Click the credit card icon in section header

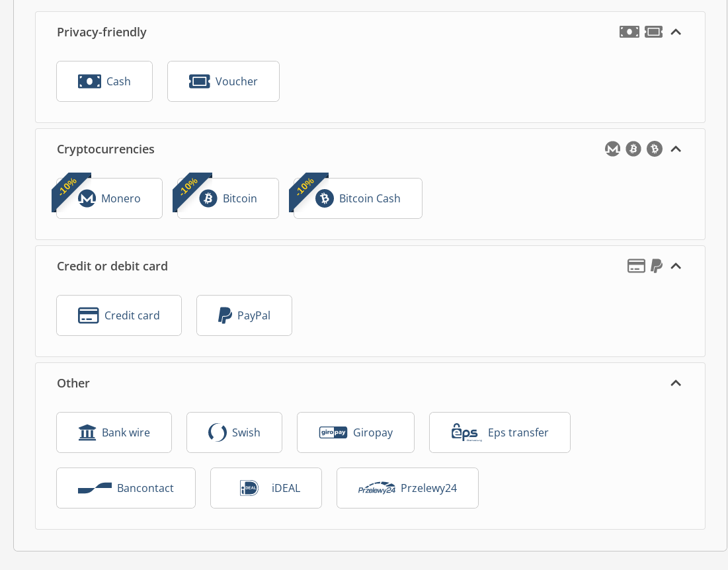click(x=636, y=266)
